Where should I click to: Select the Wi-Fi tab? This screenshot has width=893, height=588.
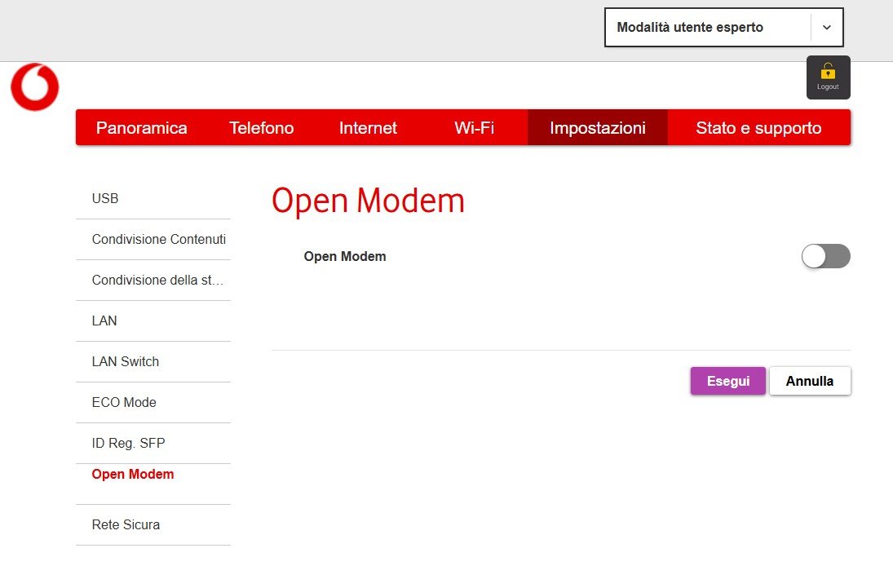474,127
